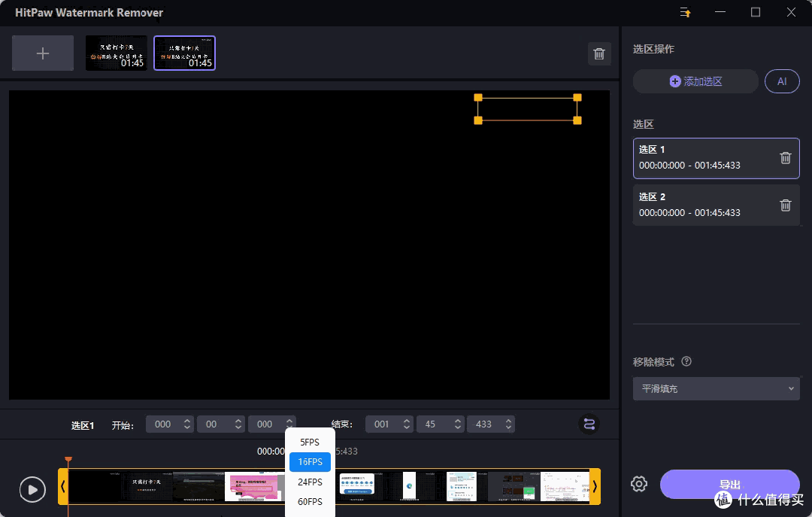
Task: Click the start minutes field 000
Action: pos(164,424)
